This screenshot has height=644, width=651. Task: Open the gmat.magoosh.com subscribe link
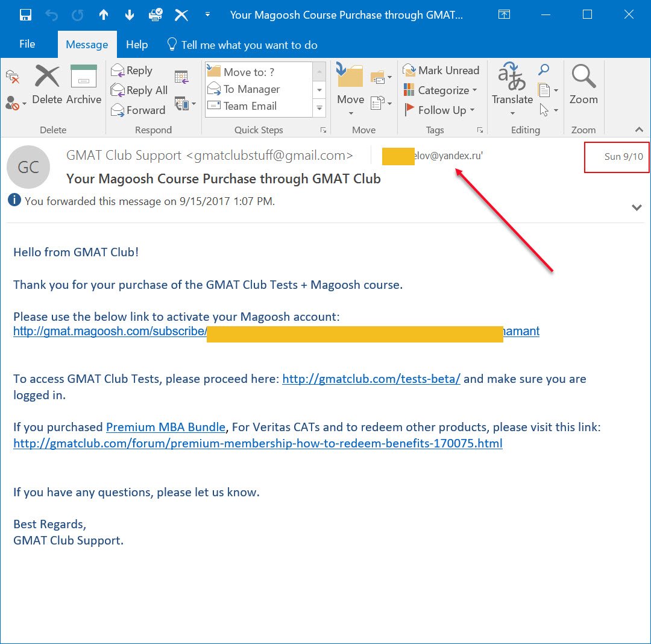276,331
